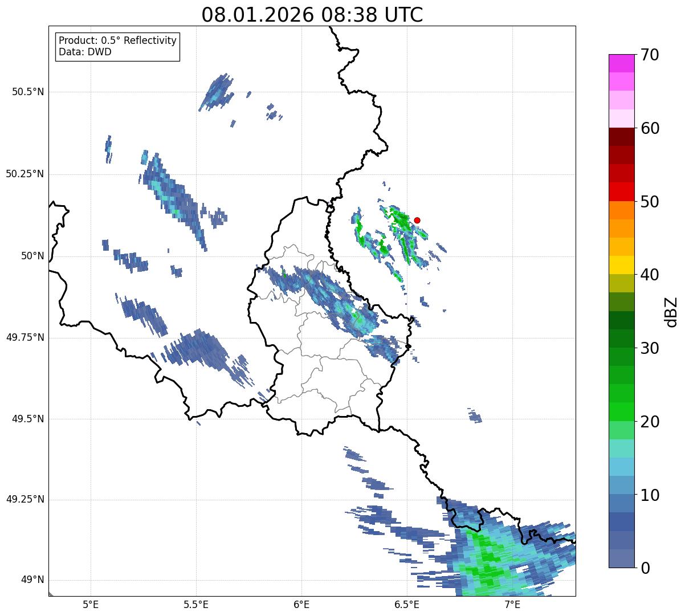
Task: Click the title '08.01.2026 08:38 UTC'
Action: 312,15
